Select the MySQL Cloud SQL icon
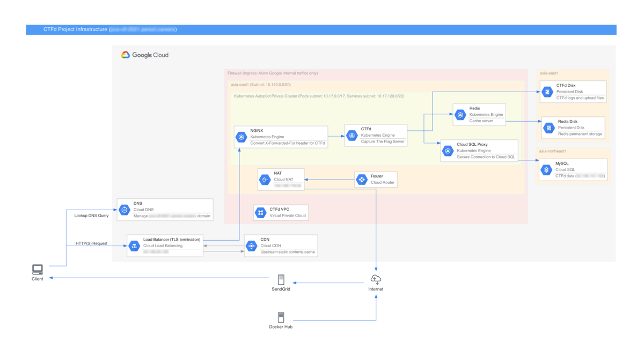Image resolution: width=644 pixels, height=356 pixels. coord(546,170)
